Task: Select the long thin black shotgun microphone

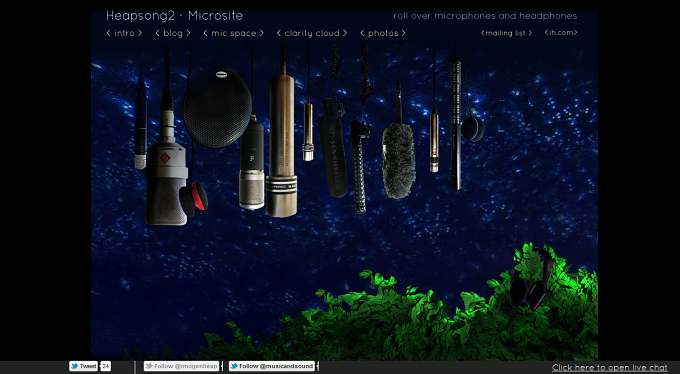Action: (x=455, y=126)
